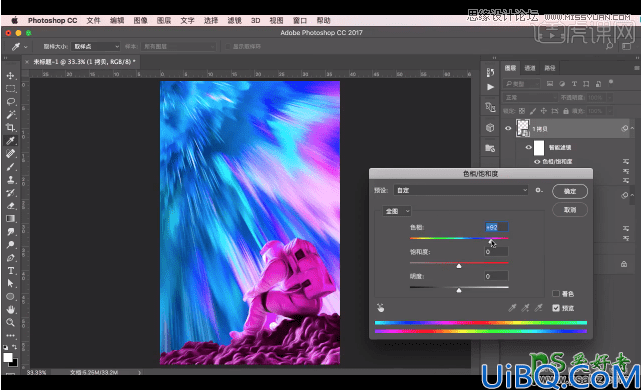The image size is (641, 391).
Task: Click the Hue value input field
Action: pos(496,227)
